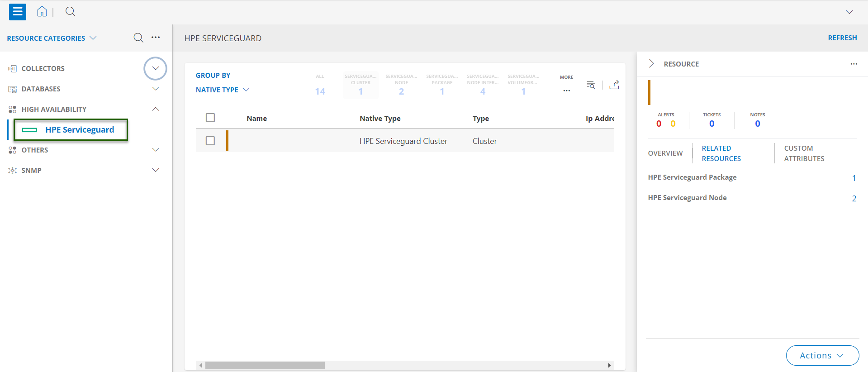View tickets count
The height and width of the screenshot is (372, 868).
click(x=711, y=124)
